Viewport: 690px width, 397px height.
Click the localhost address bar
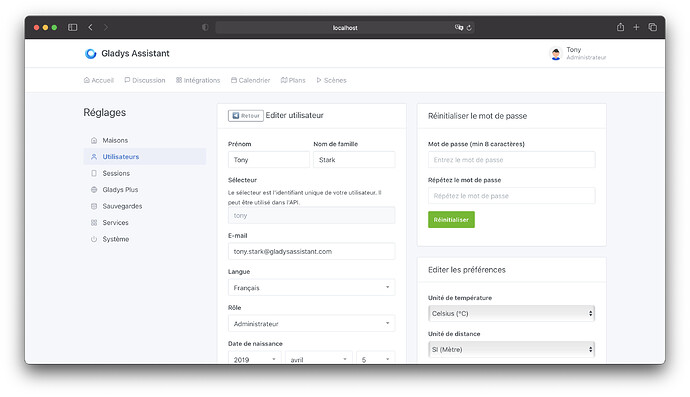(345, 28)
